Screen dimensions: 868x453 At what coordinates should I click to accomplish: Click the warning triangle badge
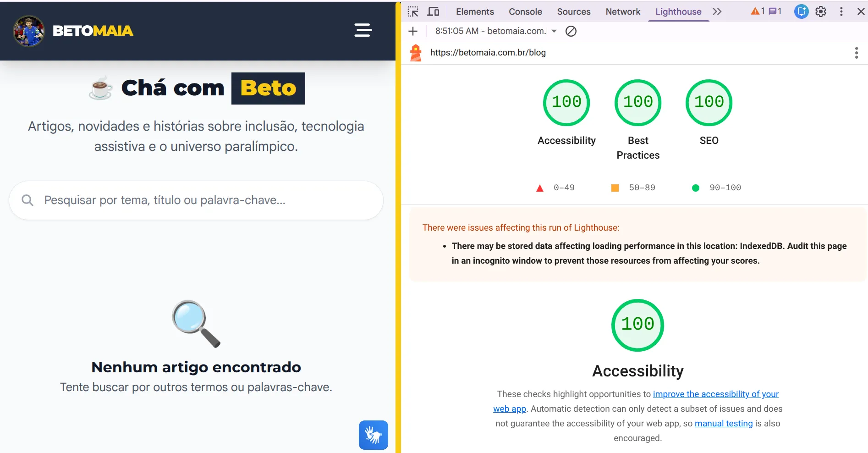755,11
